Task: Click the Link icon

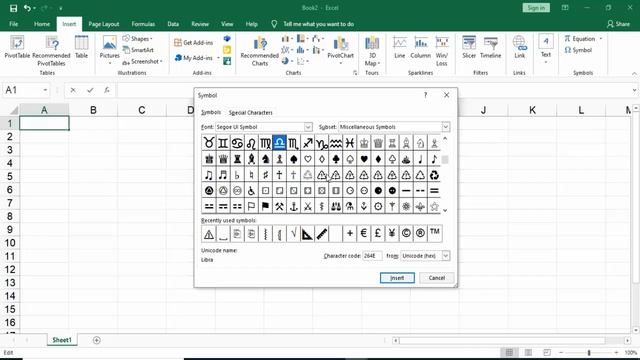Action: (520, 47)
